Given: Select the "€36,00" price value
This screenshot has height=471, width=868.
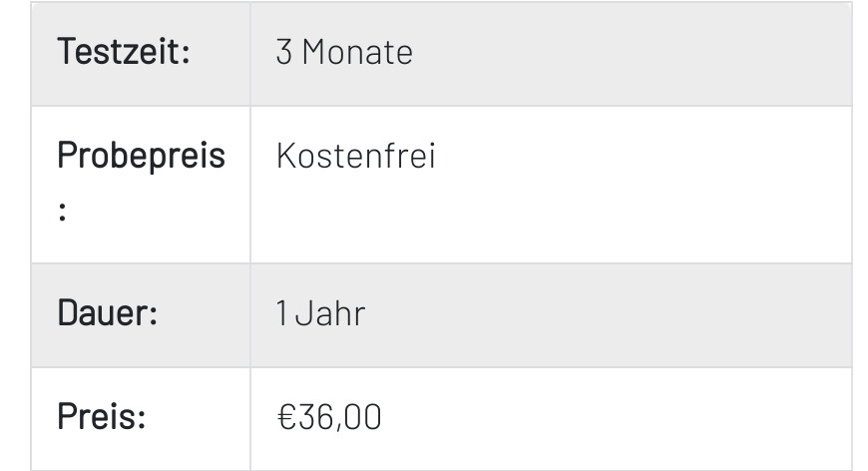Looking at the screenshot, I should pyautogui.click(x=328, y=417).
